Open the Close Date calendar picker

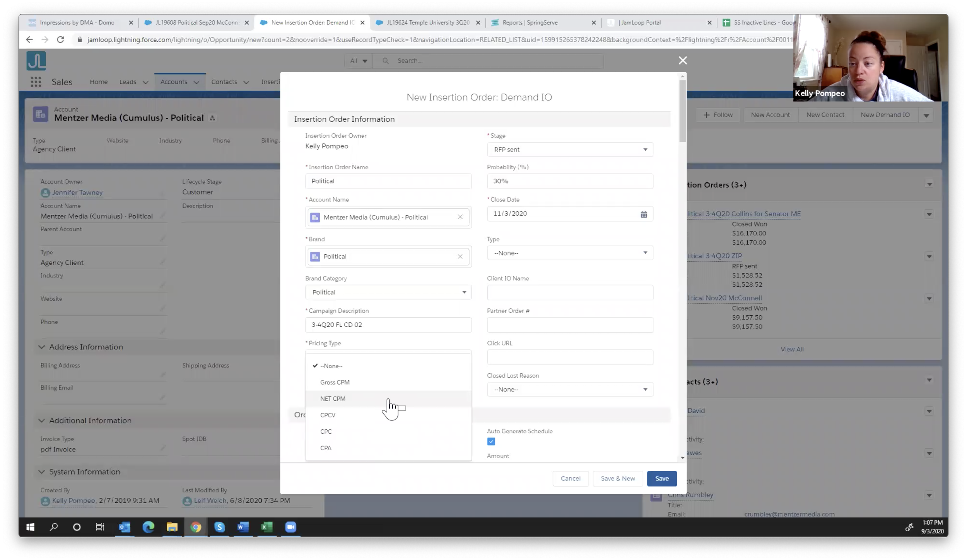pyautogui.click(x=644, y=214)
